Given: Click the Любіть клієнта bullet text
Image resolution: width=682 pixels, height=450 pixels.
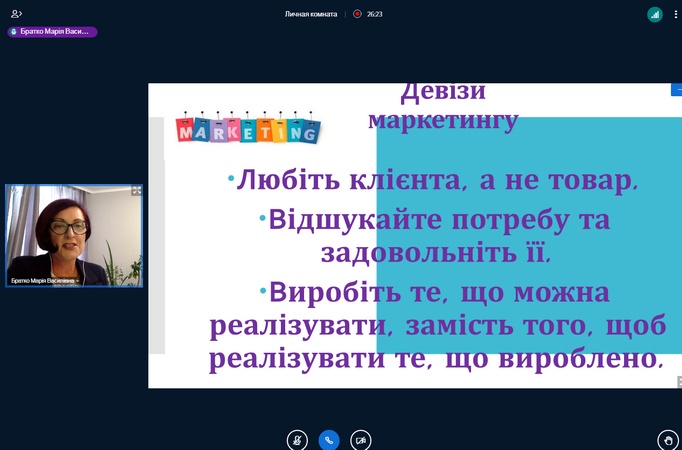Looking at the screenshot, I should (x=432, y=181).
